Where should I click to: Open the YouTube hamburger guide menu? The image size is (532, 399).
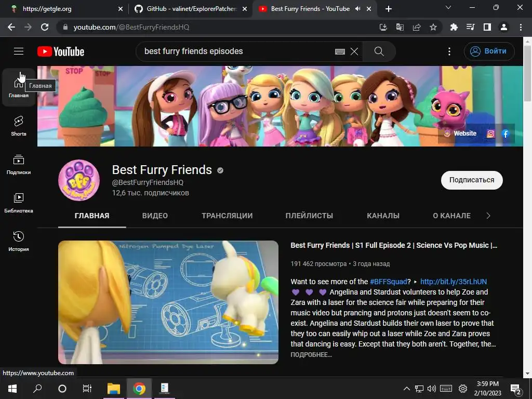click(x=19, y=51)
